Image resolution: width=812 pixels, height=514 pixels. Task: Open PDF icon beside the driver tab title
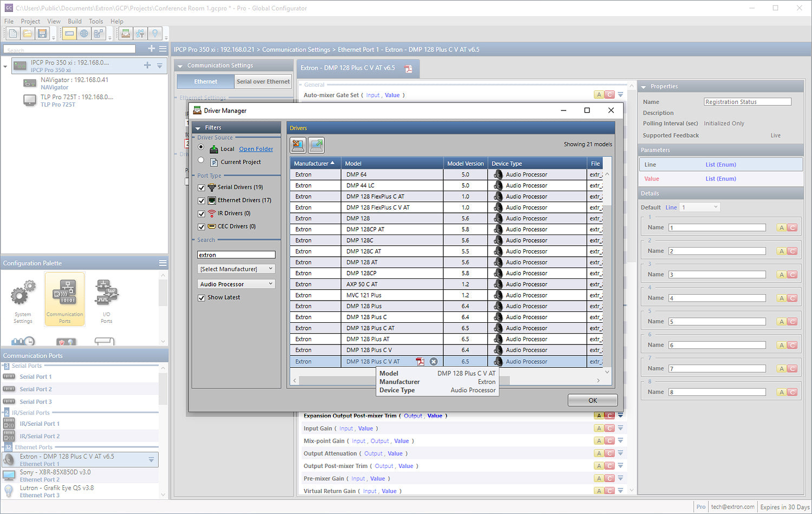pos(408,68)
